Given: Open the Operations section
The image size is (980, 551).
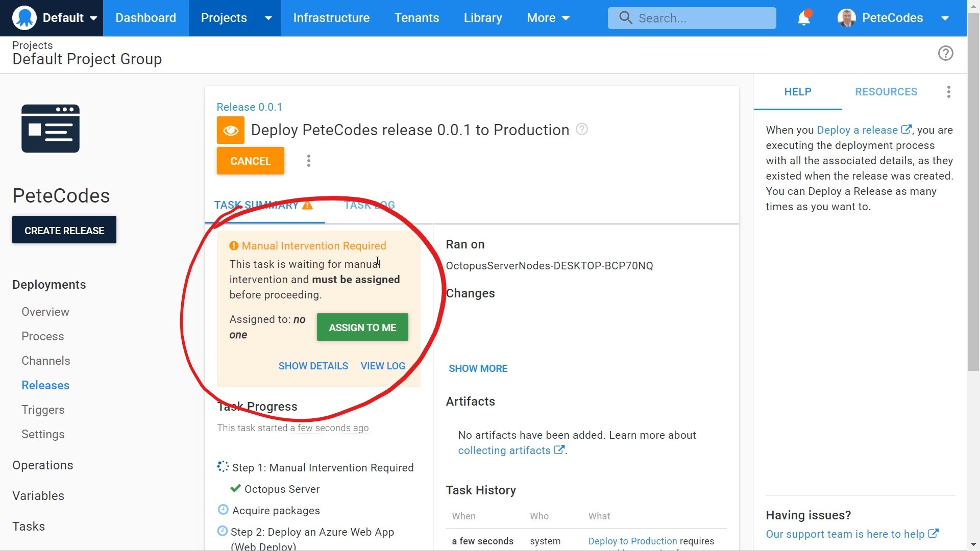Looking at the screenshot, I should point(43,465).
